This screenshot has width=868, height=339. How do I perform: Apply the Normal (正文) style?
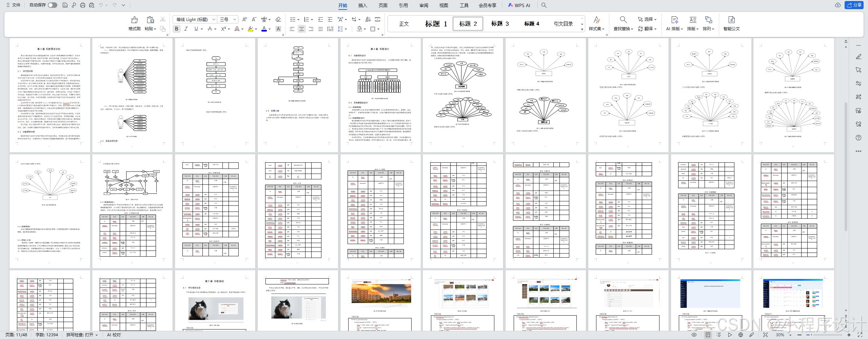tap(404, 24)
